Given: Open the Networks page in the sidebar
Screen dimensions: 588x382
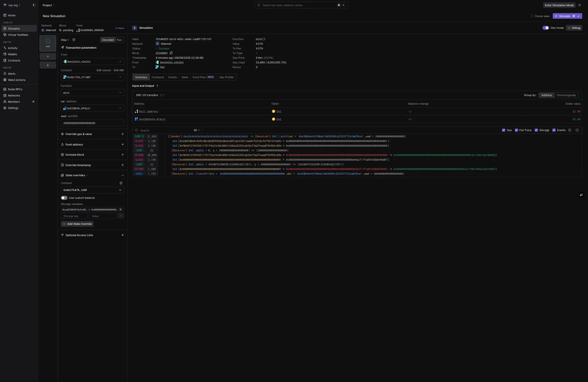Looking at the screenshot, I should (19, 95).
